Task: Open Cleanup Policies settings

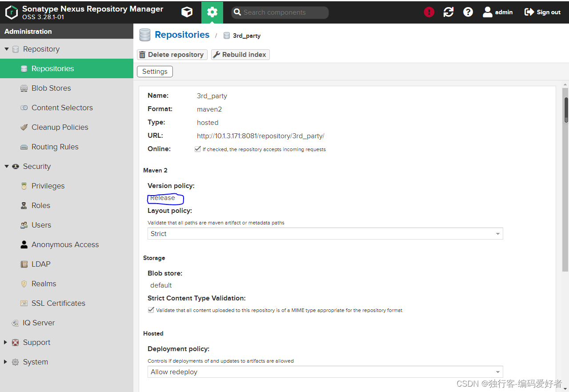Action: 59,127
